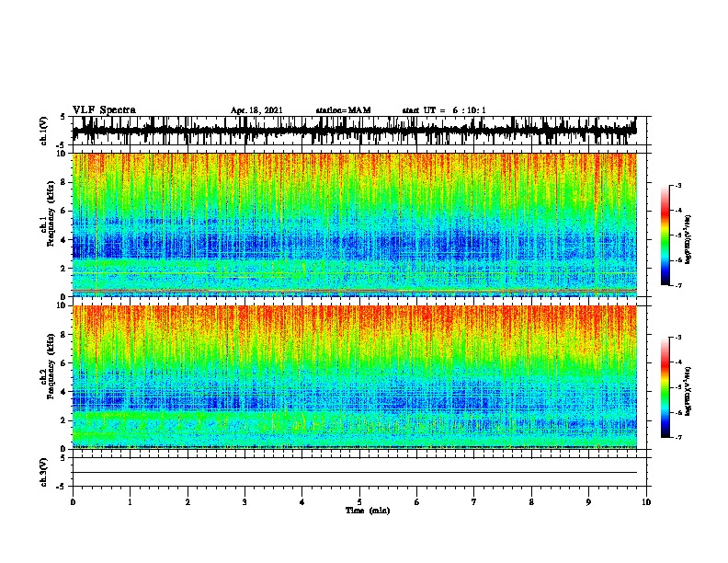This screenshot has height=563, width=728.
Task: Click the "10" tick on ch.1 frequency axis
Action: tap(63, 154)
